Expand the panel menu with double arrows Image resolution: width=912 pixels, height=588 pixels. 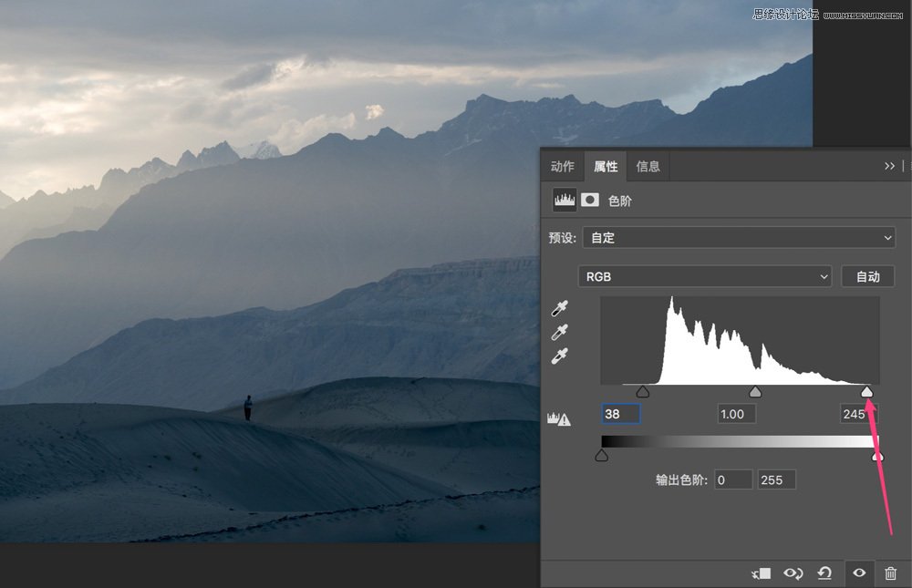(890, 166)
